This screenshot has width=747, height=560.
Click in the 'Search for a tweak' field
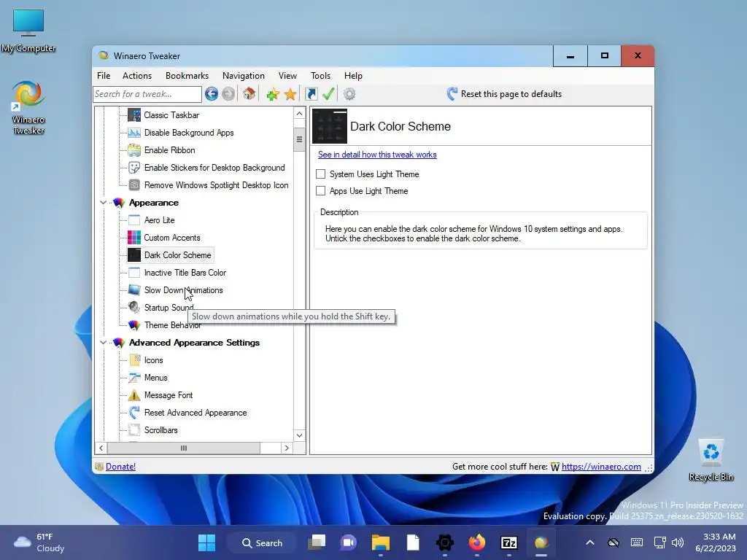pyautogui.click(x=147, y=94)
